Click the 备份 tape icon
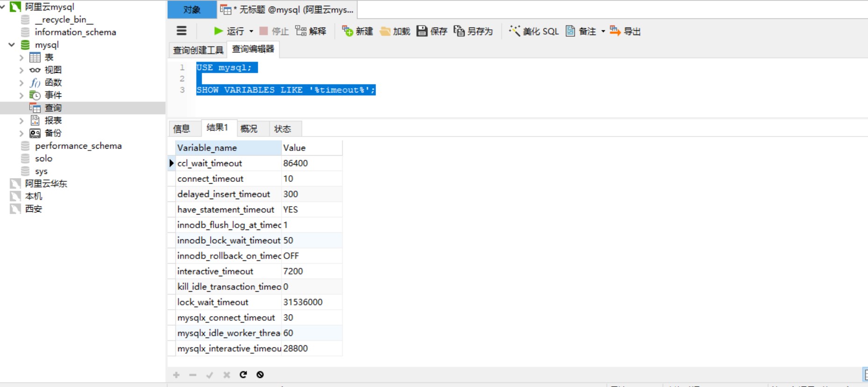 (x=35, y=133)
